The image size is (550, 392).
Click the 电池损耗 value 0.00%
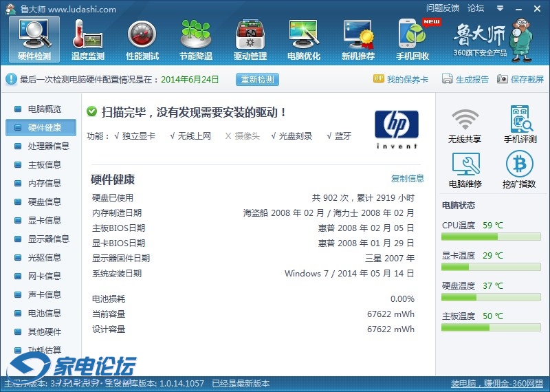(402, 299)
